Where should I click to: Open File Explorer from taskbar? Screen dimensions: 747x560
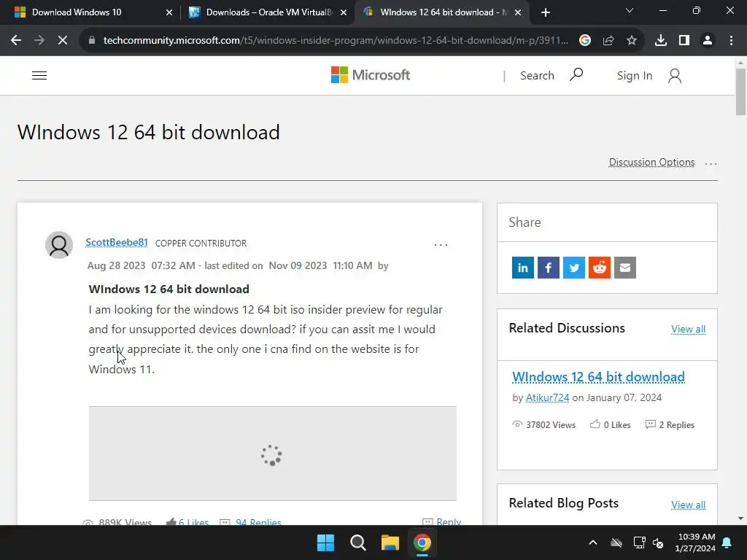coord(390,542)
